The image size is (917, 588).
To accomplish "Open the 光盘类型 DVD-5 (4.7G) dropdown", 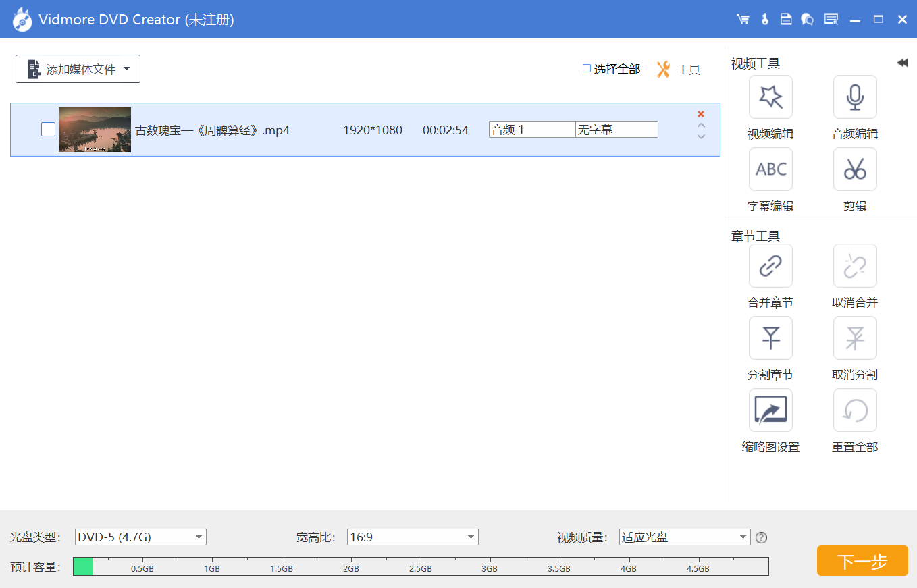I will click(140, 537).
